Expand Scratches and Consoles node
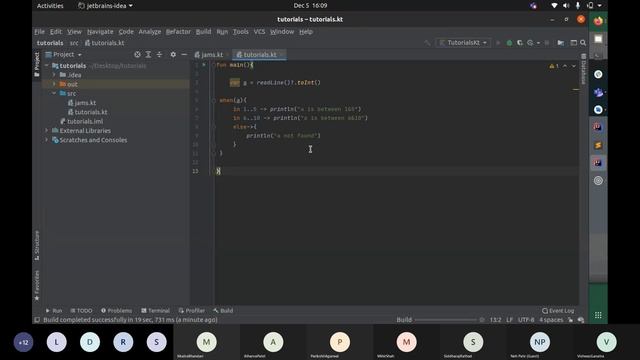This screenshot has height=360, width=640. point(47,140)
